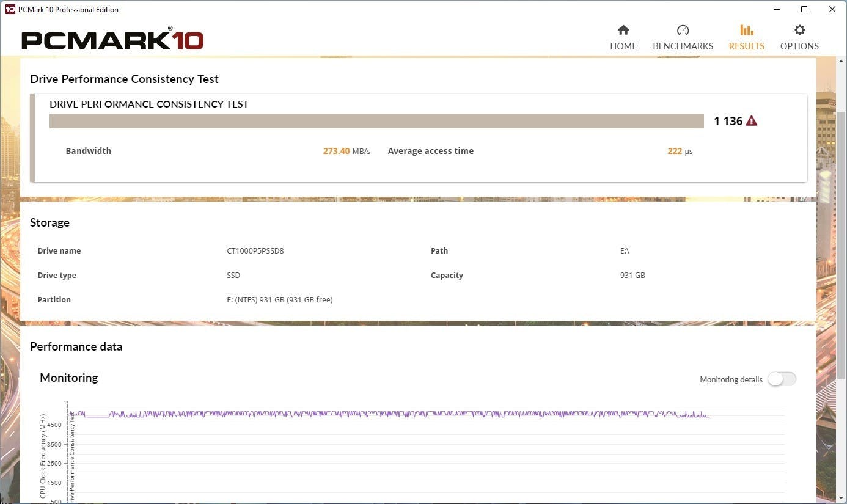Viewport: 847px width, 504px height.
Task: Click the Drive Performance Consistency Test heading
Action: pyautogui.click(x=124, y=79)
